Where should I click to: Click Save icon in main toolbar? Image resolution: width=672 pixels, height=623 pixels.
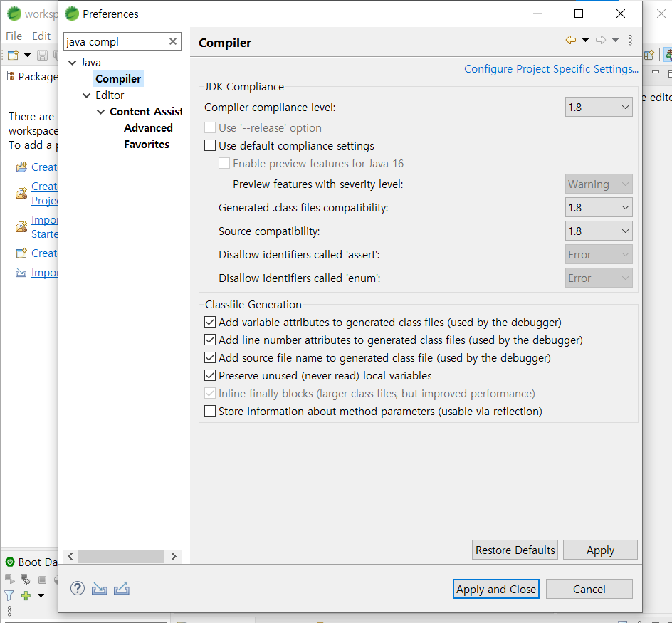click(x=42, y=55)
